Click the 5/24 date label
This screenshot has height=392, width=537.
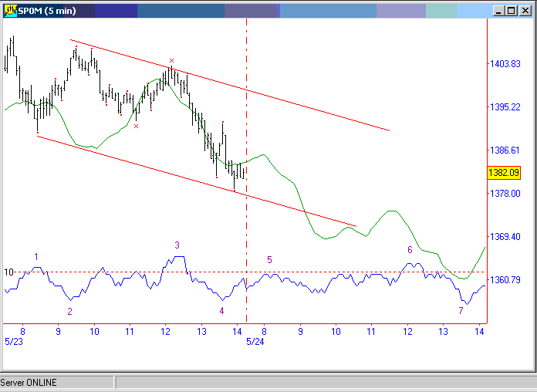coord(255,340)
